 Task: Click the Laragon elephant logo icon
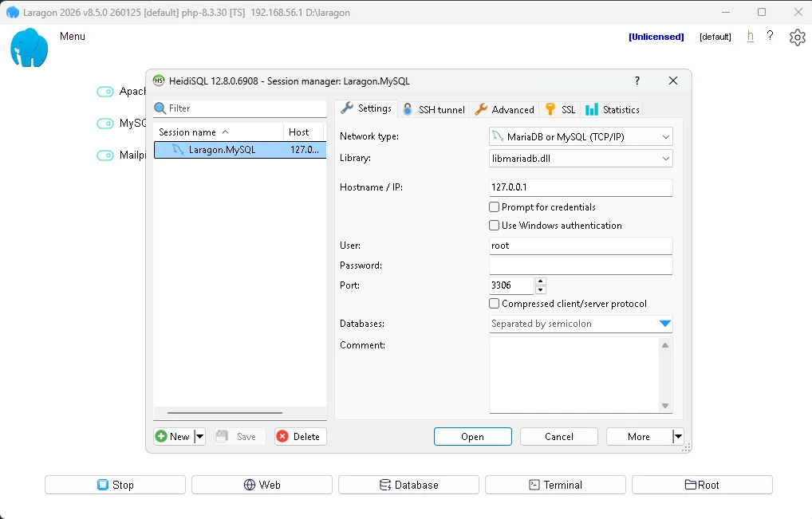coord(30,48)
